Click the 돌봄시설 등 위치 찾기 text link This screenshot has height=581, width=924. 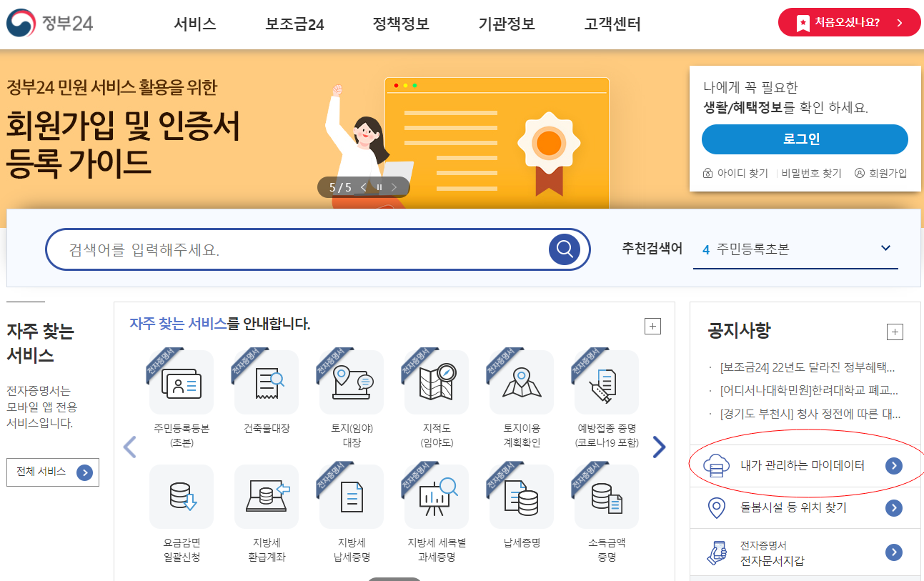point(793,508)
